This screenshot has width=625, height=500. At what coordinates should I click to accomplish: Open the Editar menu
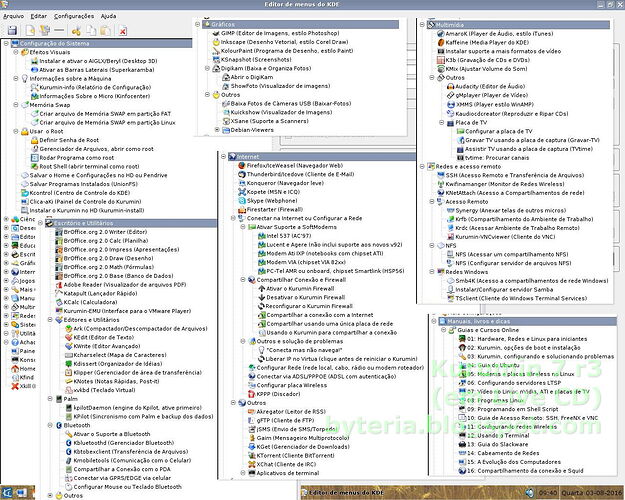39,16
